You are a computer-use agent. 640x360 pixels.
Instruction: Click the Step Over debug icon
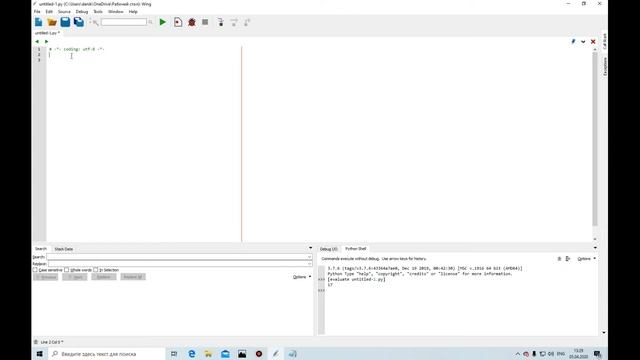coord(234,22)
